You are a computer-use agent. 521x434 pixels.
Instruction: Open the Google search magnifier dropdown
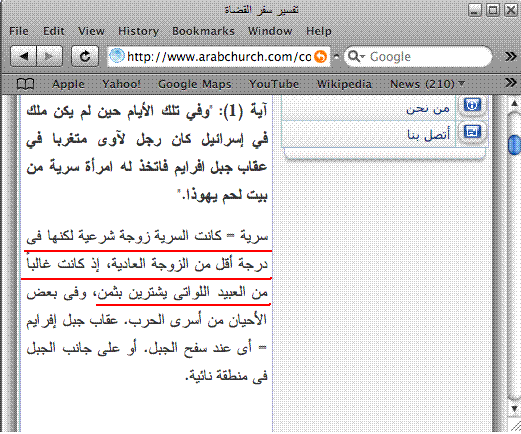pyautogui.click(x=356, y=56)
